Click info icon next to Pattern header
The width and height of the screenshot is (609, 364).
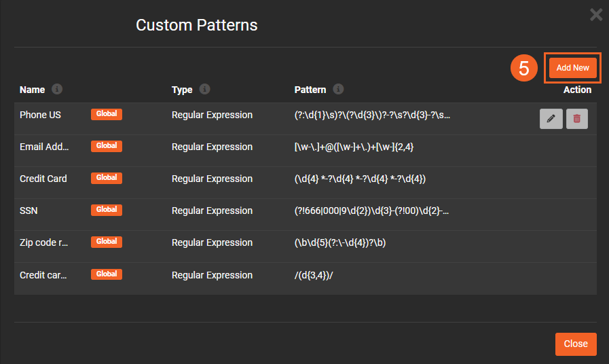tap(338, 90)
